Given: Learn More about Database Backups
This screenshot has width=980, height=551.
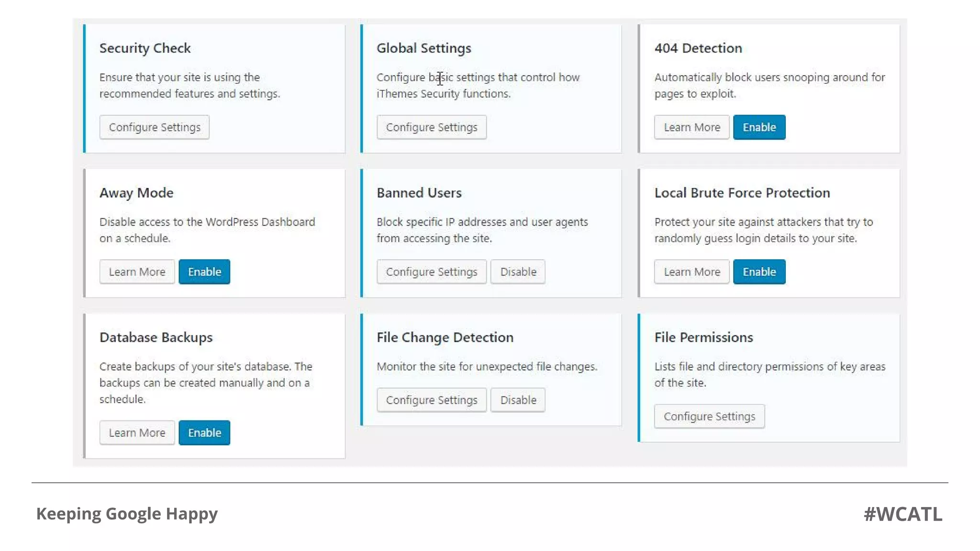Looking at the screenshot, I should pos(137,432).
